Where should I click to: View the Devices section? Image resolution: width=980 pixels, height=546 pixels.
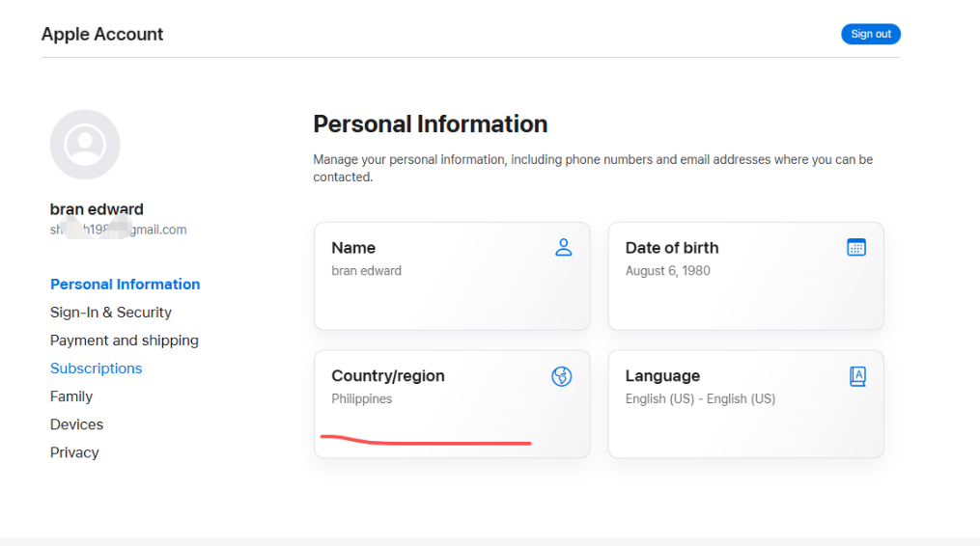[x=76, y=424]
